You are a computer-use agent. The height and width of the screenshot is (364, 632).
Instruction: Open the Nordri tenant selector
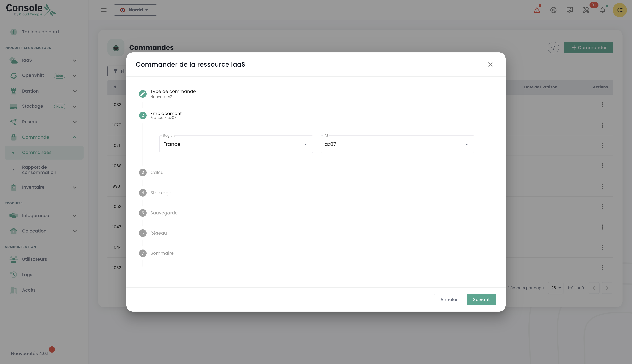tap(135, 10)
